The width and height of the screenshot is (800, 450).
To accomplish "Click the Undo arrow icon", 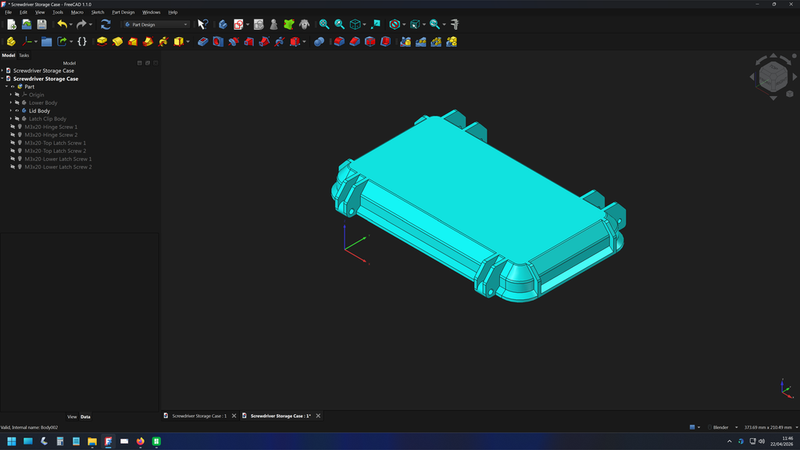I will (x=62, y=24).
